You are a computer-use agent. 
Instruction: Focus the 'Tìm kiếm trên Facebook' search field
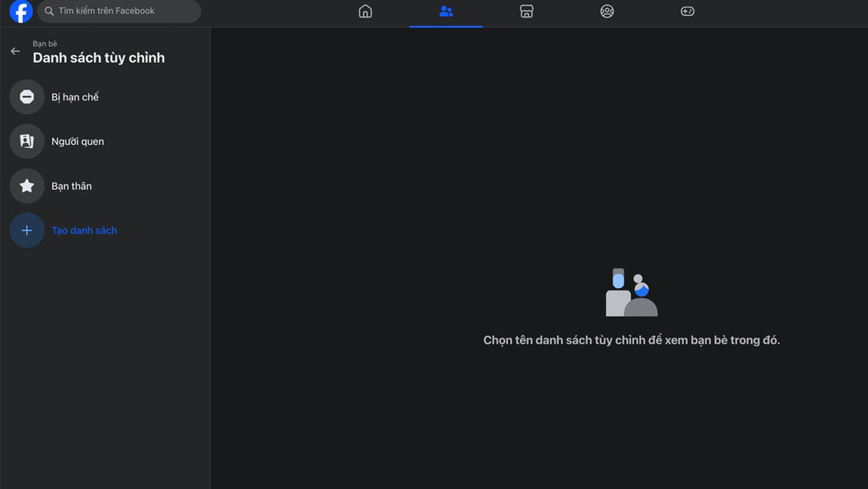121,11
